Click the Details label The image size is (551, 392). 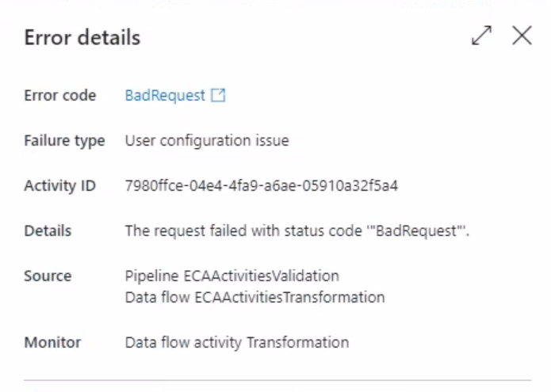tap(48, 231)
